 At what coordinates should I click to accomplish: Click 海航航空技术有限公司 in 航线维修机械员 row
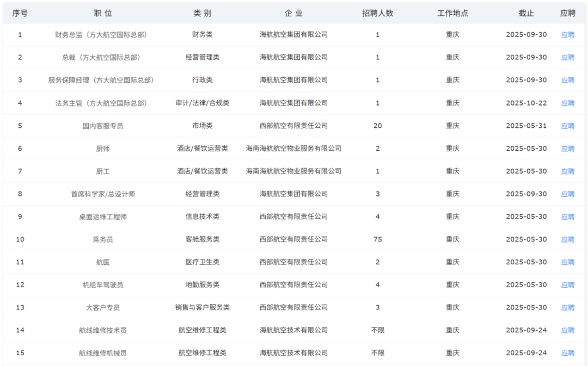(x=293, y=353)
